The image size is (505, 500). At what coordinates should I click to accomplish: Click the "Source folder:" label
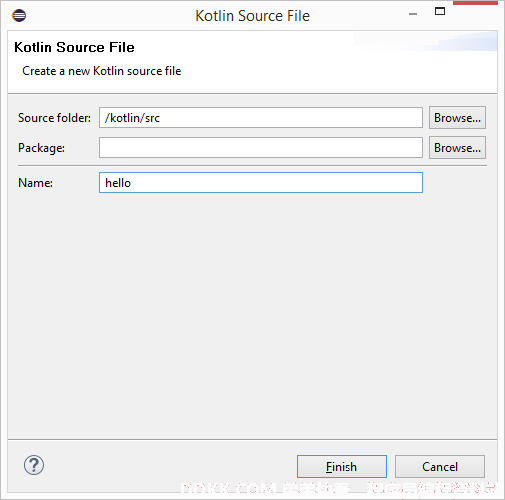(x=54, y=118)
